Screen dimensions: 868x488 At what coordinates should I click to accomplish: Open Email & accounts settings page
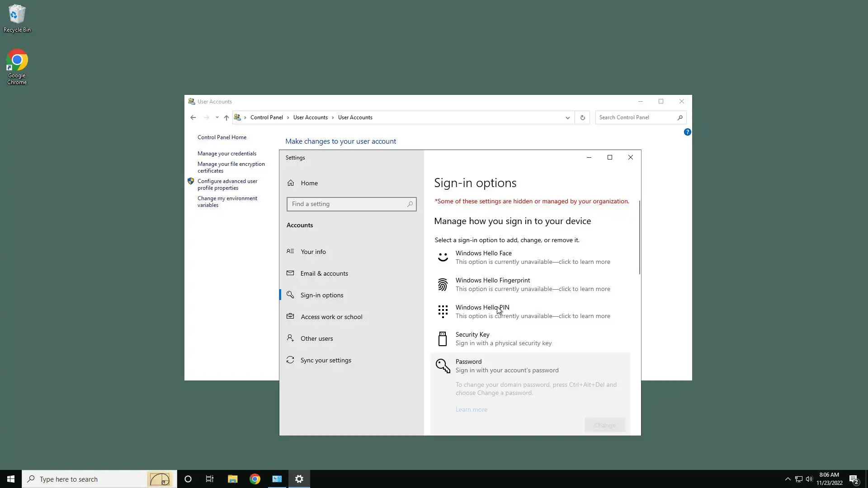(x=324, y=273)
